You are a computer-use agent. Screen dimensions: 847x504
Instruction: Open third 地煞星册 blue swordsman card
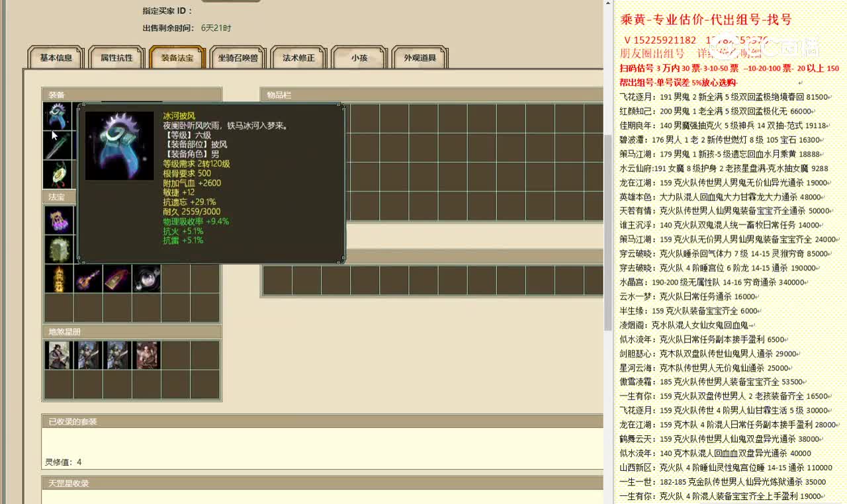pos(117,355)
